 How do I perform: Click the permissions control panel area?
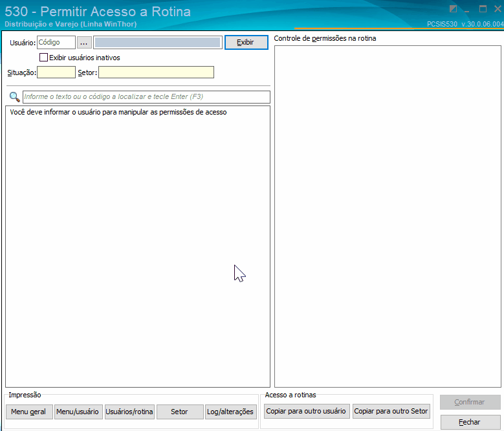tap(388, 216)
